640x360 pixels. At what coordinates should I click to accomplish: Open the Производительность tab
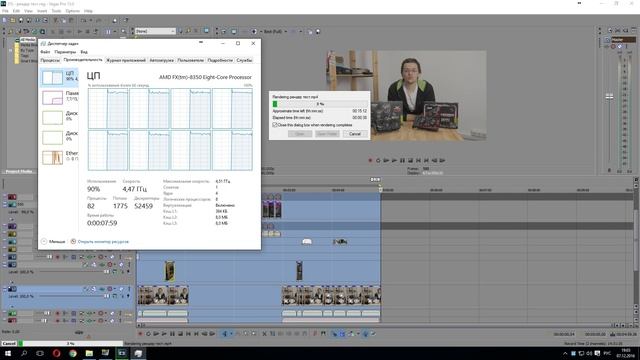coord(83,60)
